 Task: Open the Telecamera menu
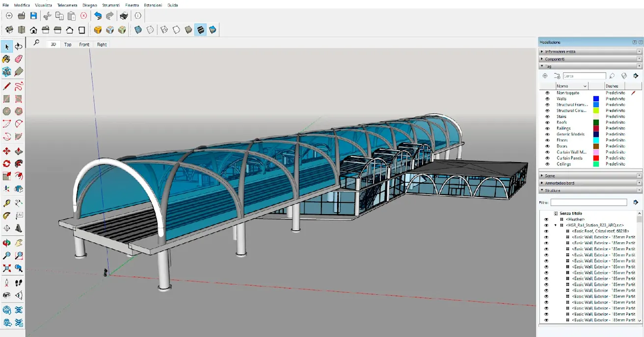(x=67, y=5)
